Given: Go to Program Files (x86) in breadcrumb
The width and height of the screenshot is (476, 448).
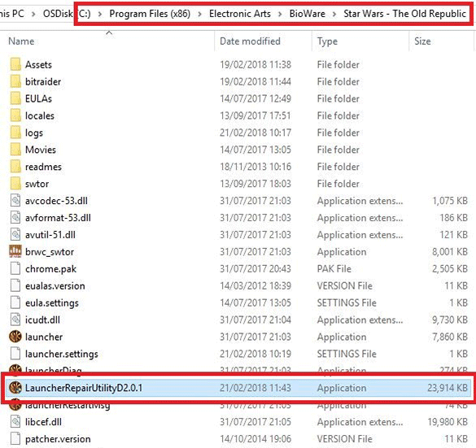Looking at the screenshot, I should point(150,14).
